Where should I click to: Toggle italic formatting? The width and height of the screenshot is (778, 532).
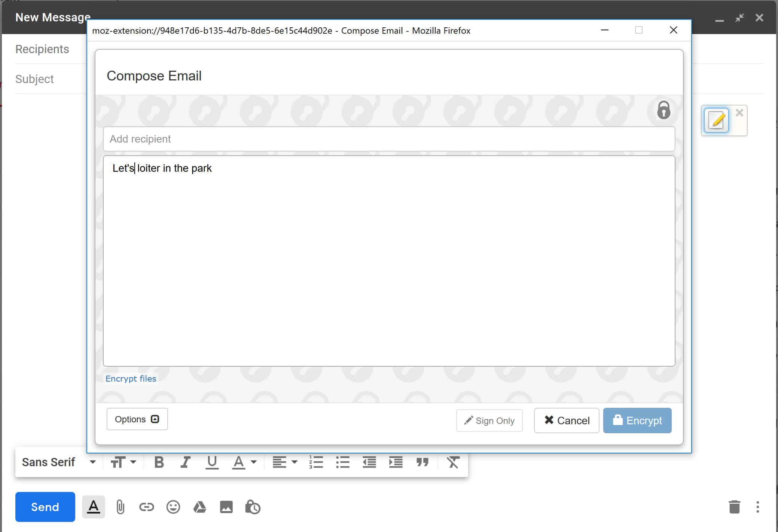[x=185, y=462]
